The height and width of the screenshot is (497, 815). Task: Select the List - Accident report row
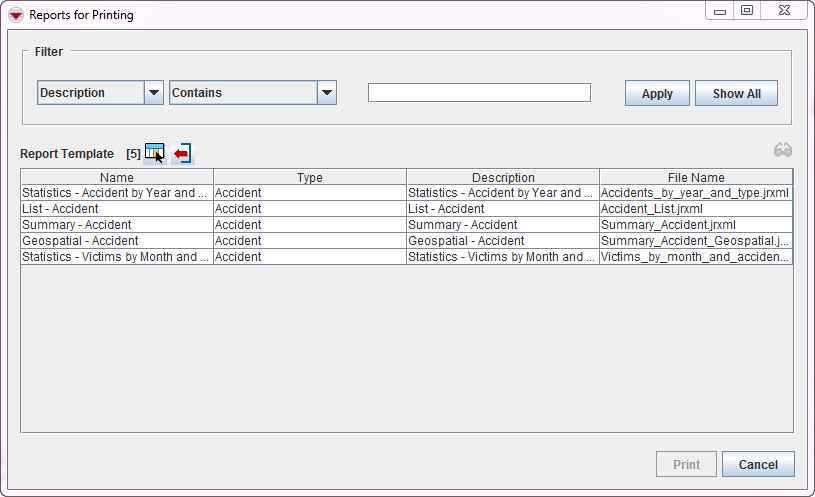pos(117,209)
